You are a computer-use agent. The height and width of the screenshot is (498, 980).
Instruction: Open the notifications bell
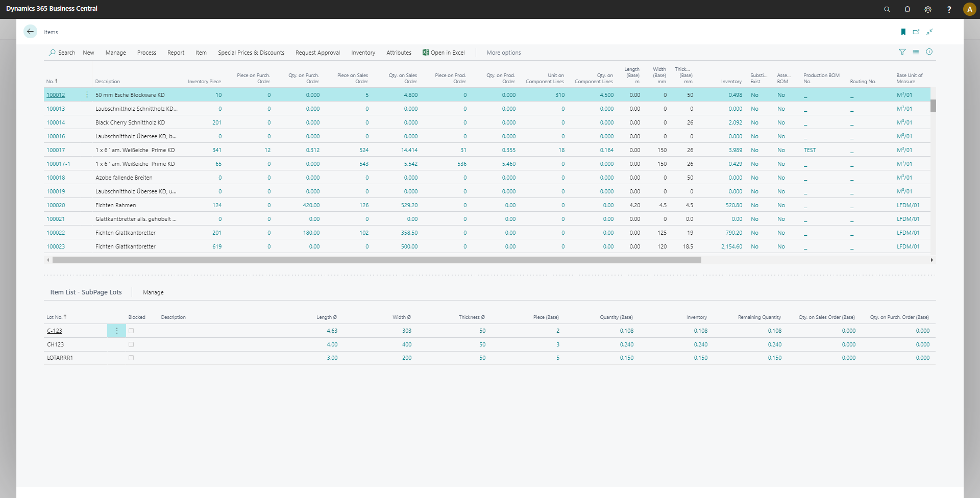pyautogui.click(x=908, y=9)
